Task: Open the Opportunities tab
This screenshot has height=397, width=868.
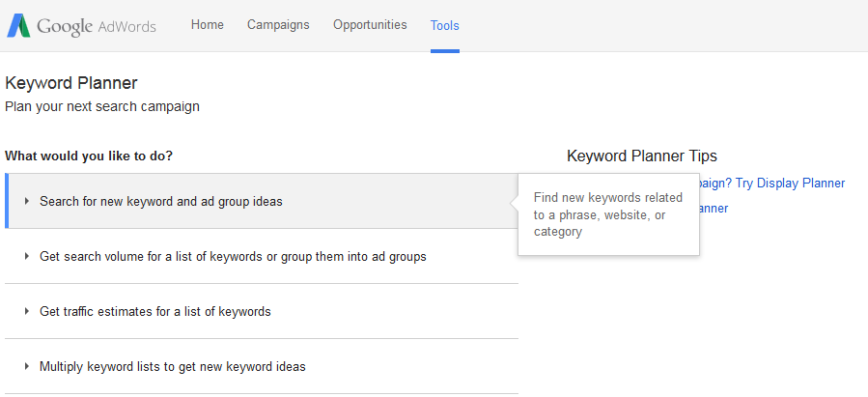Action: point(370,25)
